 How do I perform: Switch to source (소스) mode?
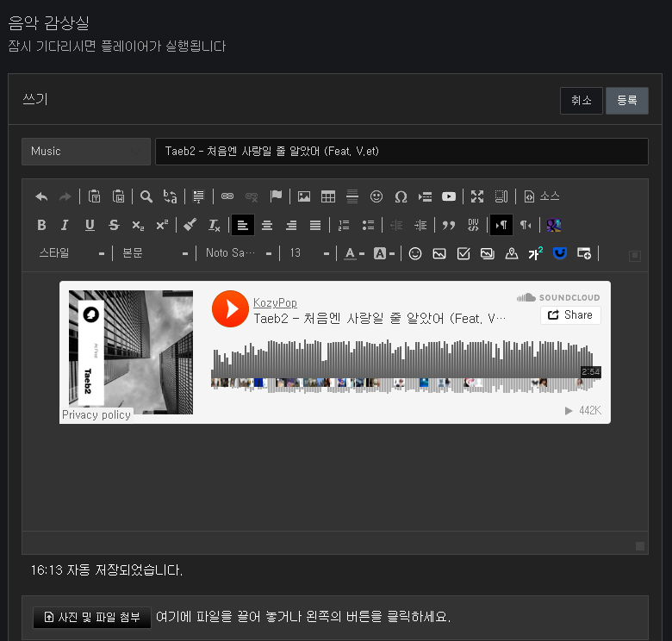pyautogui.click(x=542, y=196)
